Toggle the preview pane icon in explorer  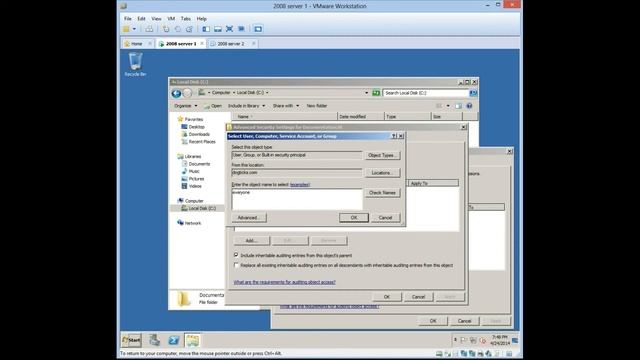(458, 106)
